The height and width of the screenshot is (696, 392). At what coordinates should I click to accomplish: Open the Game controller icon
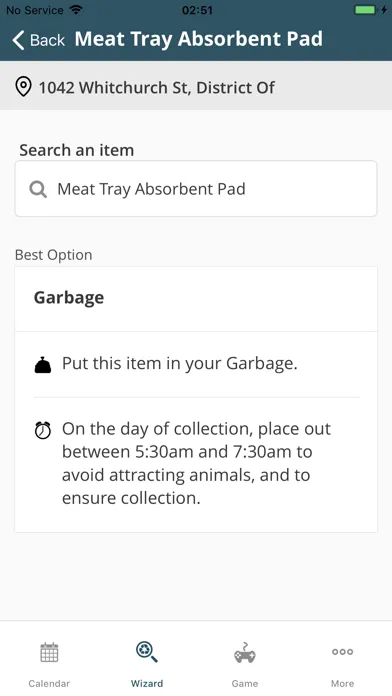pos(245,652)
